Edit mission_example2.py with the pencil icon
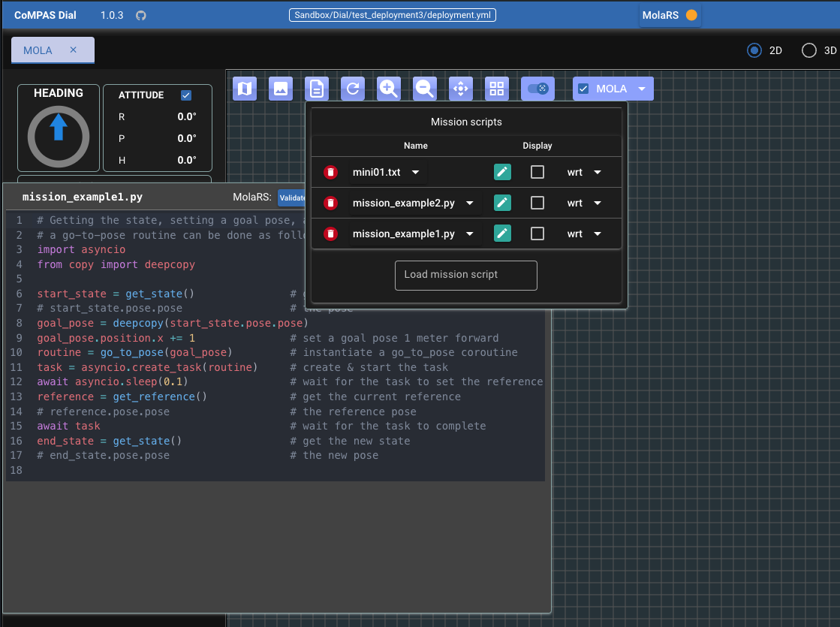Image resolution: width=840 pixels, height=627 pixels. click(x=502, y=203)
